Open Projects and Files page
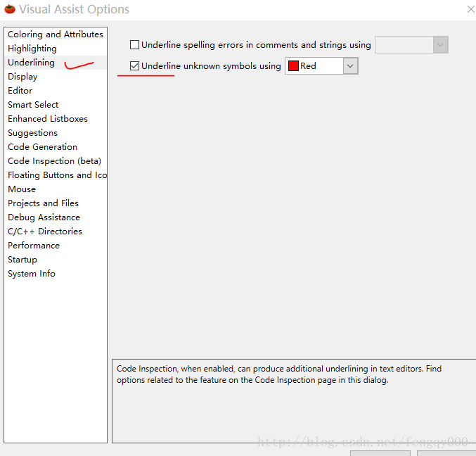Screen dimensions: 476x456 click(x=56, y=203)
